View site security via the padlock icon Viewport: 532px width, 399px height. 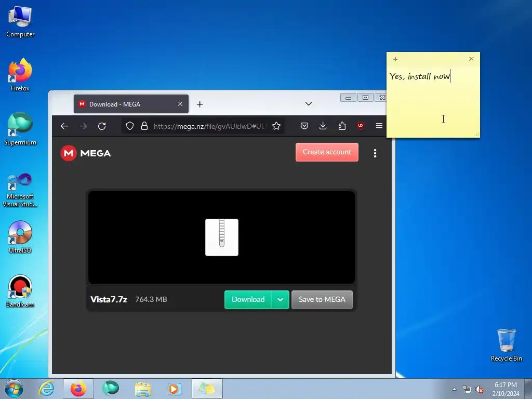[144, 126]
